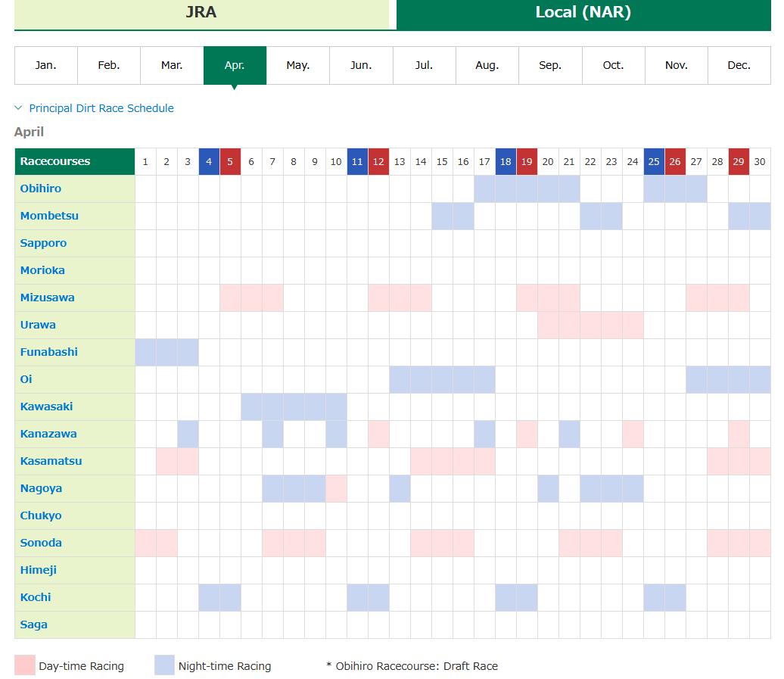784x679 pixels.
Task: Click the blue date 11 header
Action: click(357, 161)
